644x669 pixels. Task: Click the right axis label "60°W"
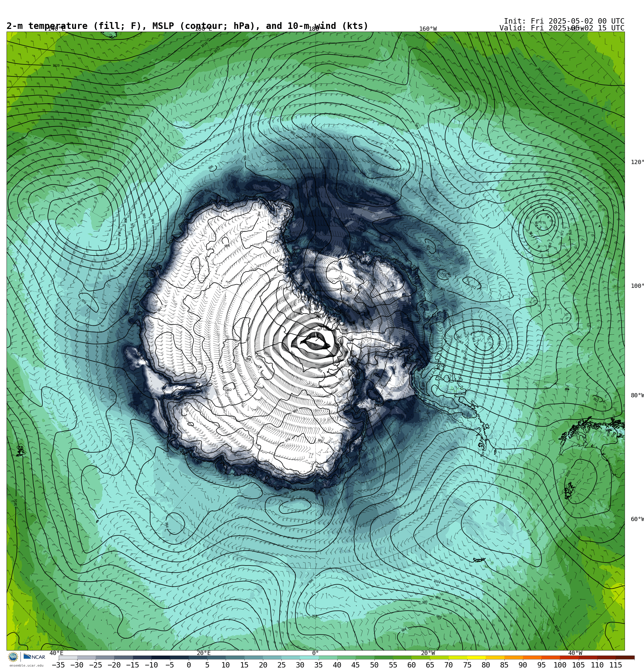(637, 519)
